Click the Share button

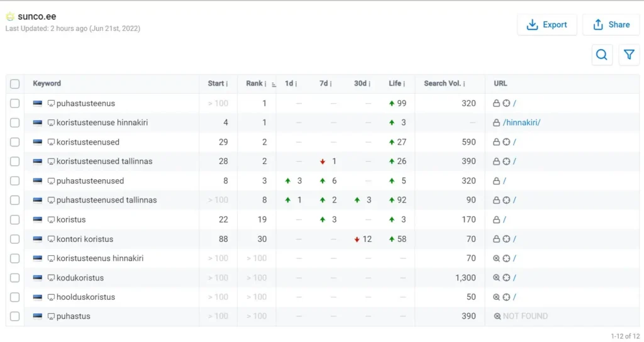pos(611,25)
